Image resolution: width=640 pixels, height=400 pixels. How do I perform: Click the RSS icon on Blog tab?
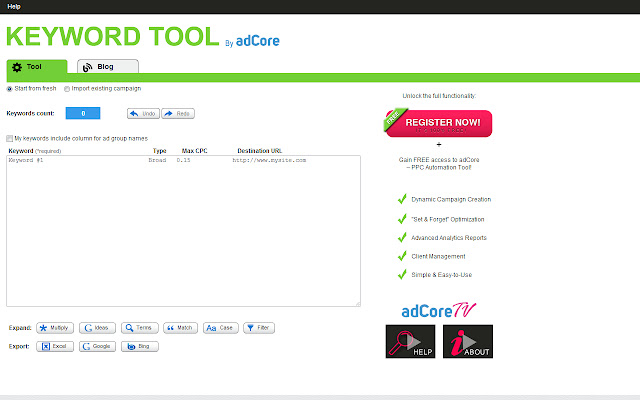87,67
